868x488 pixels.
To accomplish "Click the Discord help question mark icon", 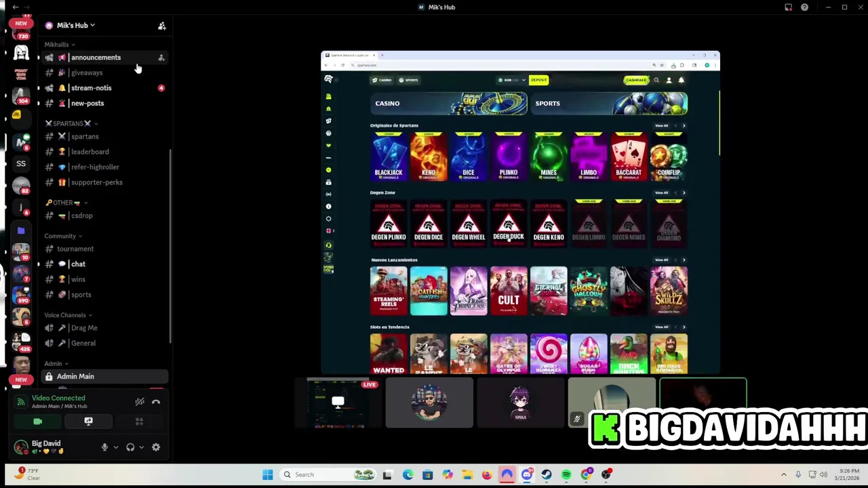I will pos(804,7).
